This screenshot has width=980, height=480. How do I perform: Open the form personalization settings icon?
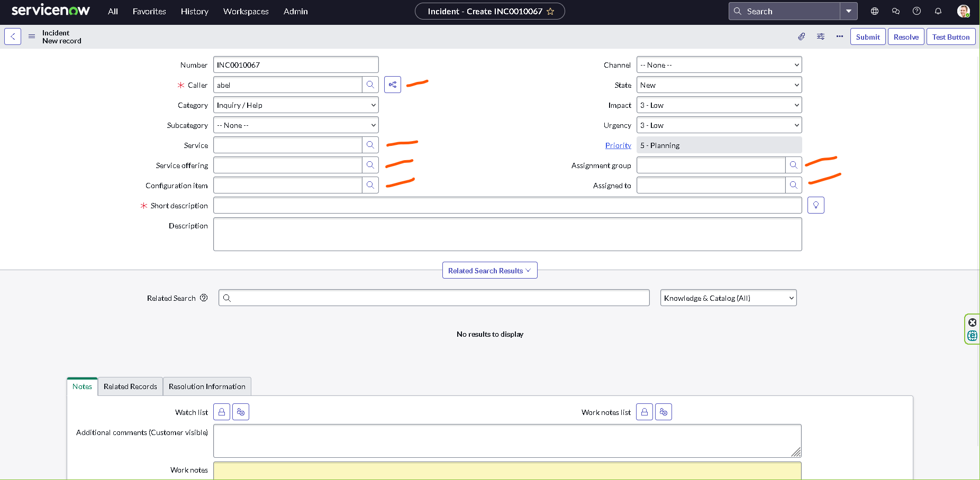[821, 36]
